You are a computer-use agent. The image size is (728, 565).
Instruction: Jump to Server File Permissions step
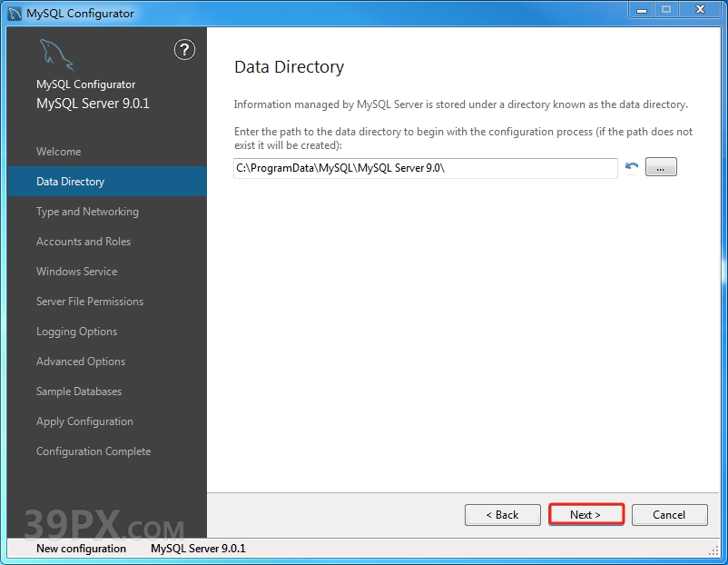click(90, 302)
